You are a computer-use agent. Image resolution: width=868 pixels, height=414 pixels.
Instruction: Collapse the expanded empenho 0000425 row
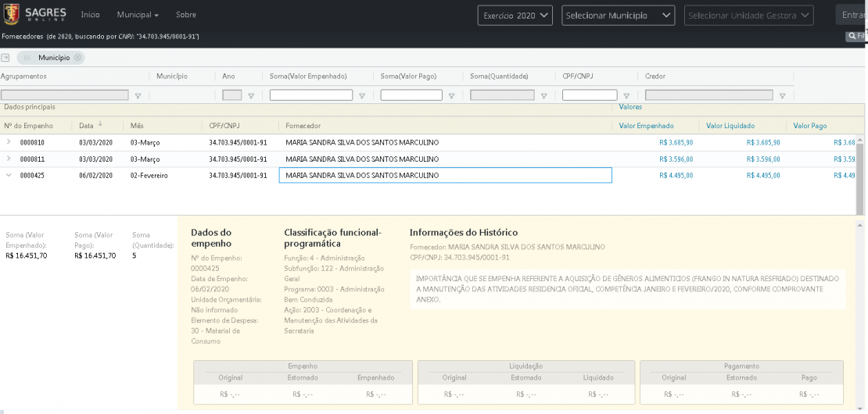click(x=9, y=176)
